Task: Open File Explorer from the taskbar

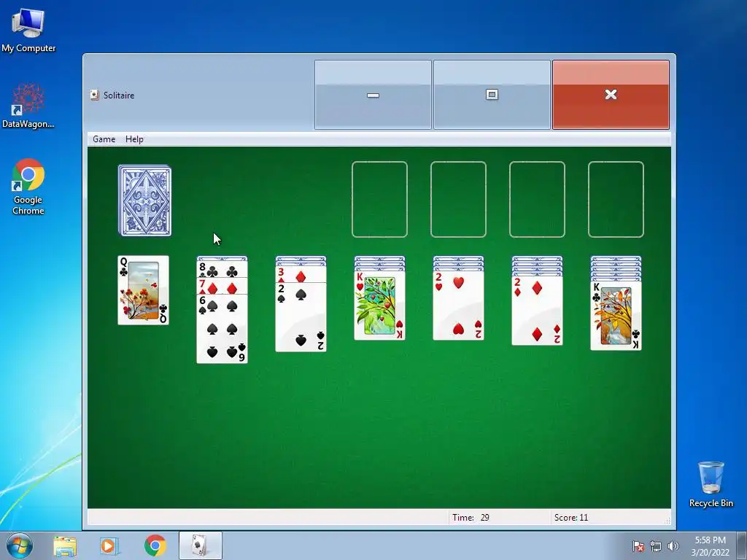Action: click(65, 545)
